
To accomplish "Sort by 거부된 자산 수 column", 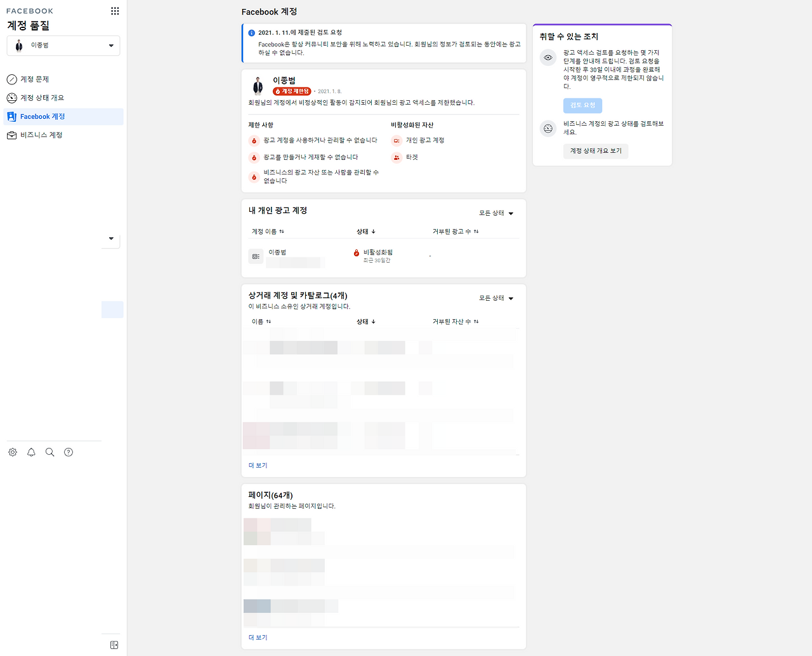I will point(455,322).
